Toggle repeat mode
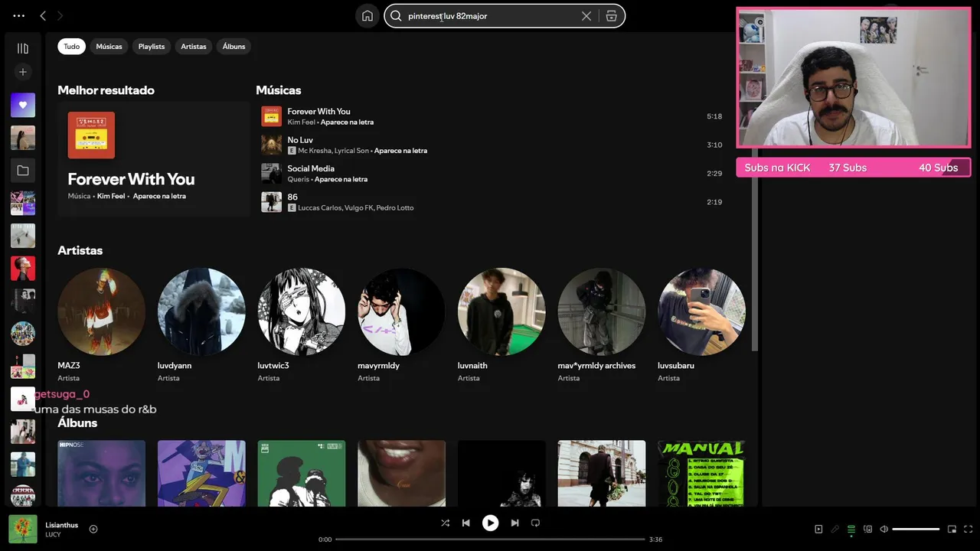 click(535, 523)
